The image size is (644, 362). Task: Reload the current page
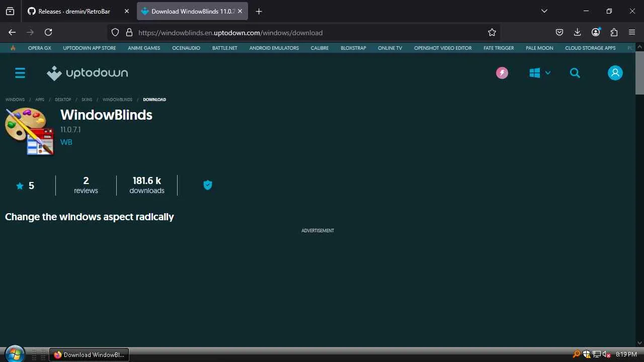click(48, 32)
